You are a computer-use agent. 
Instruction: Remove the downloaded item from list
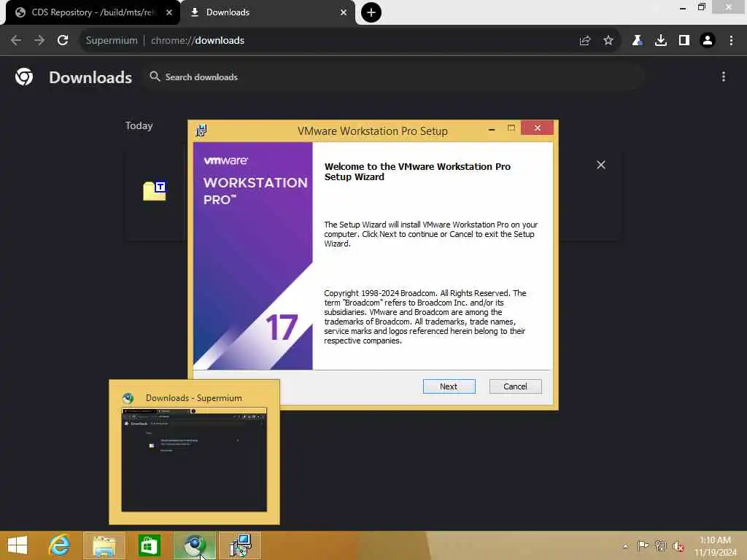601,165
